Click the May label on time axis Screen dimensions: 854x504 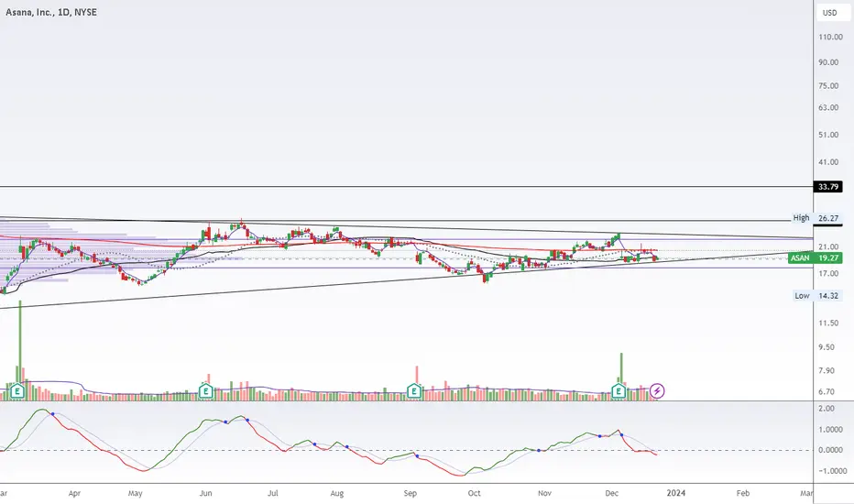(x=135, y=493)
